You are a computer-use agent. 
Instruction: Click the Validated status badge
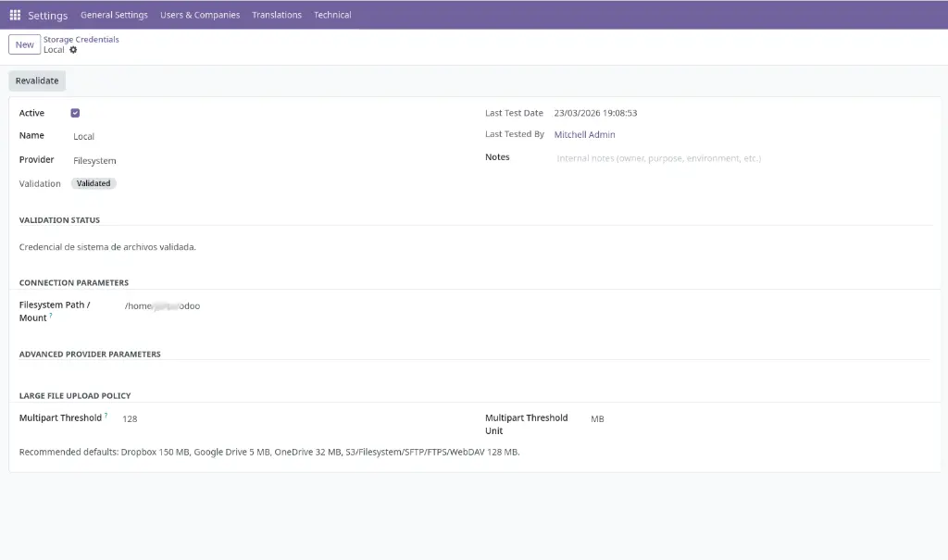[x=94, y=183]
